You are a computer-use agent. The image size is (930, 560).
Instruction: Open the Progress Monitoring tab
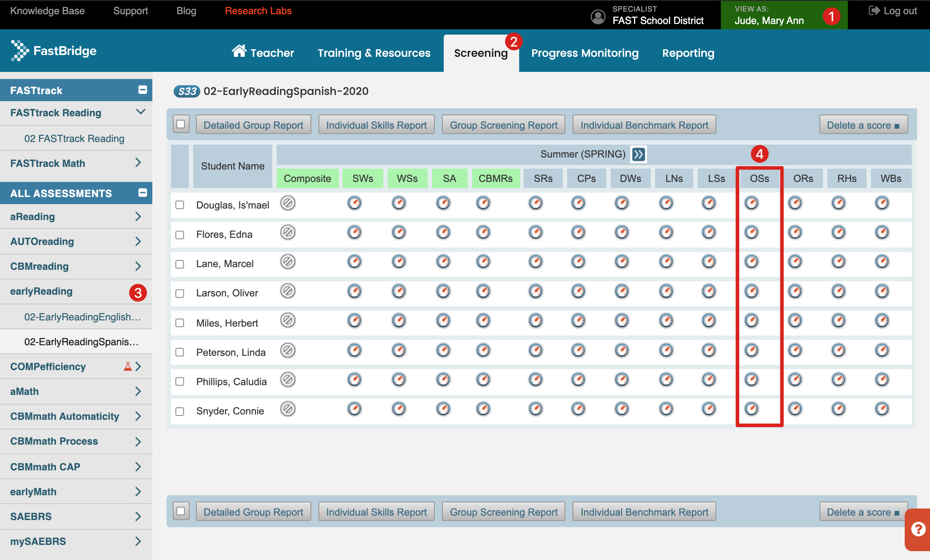(x=585, y=53)
